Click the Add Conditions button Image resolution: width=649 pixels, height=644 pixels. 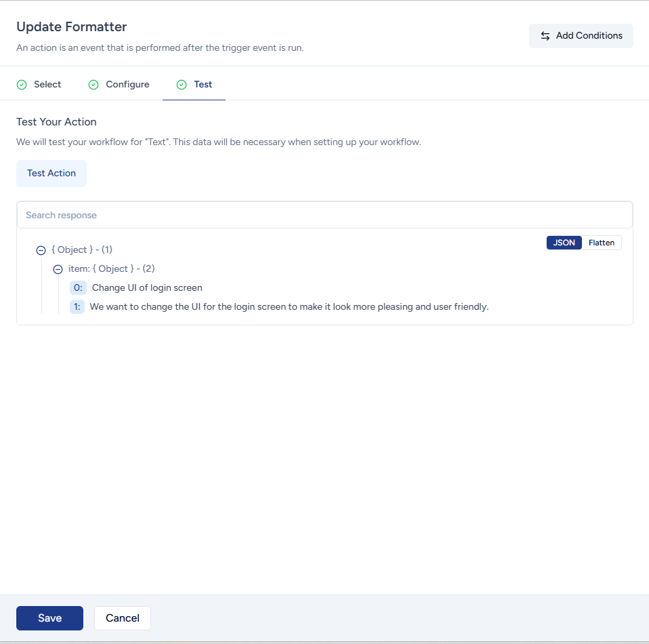point(581,36)
